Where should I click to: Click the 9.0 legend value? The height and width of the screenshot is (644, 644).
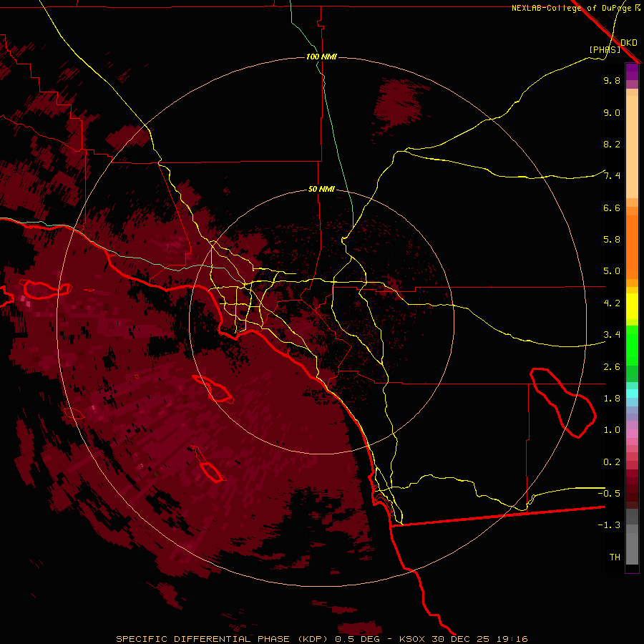pos(612,112)
